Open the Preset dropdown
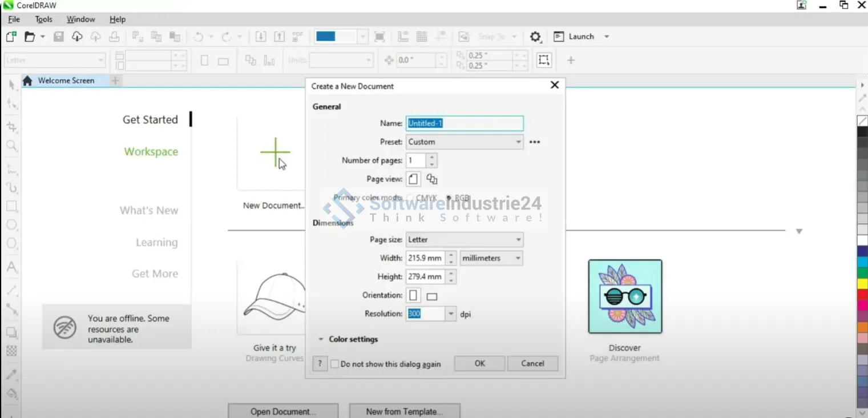This screenshot has width=868, height=418. 465,142
